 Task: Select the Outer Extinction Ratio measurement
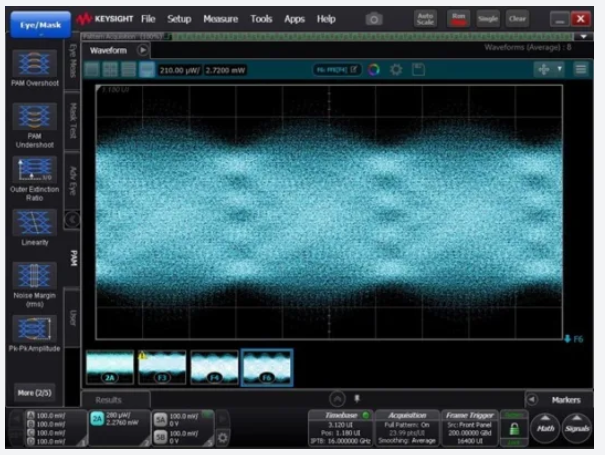click(35, 169)
